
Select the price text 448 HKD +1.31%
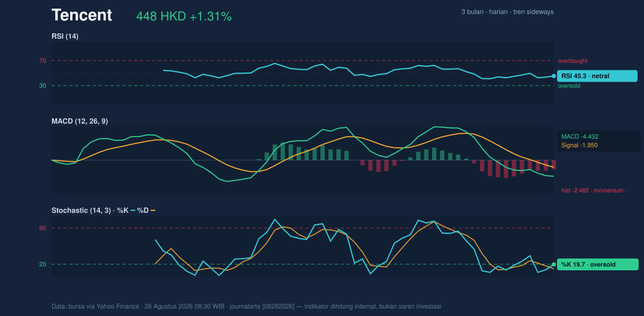click(184, 17)
